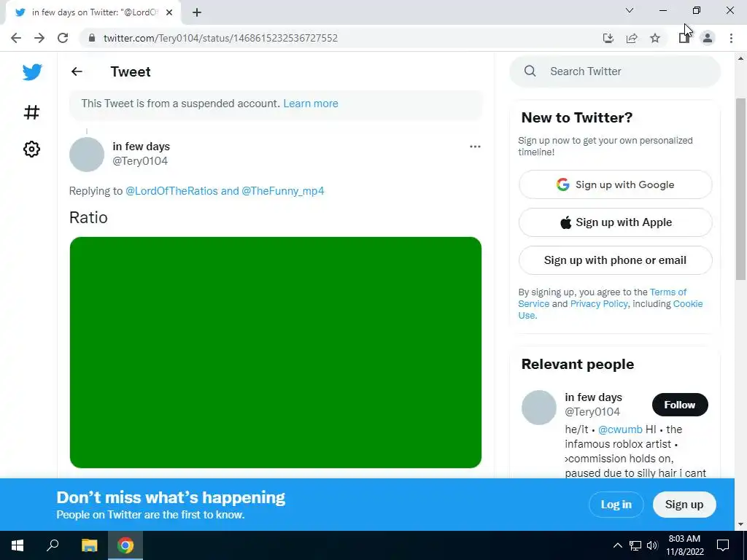Click the scrollbar up arrow
The width and height of the screenshot is (747, 560).
pyautogui.click(x=740, y=58)
